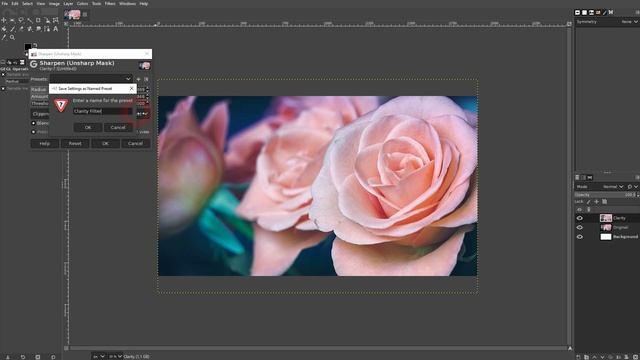Screen dimensions: 640x360
Task: Adjust the layer Opacity slider
Action: (x=605, y=195)
